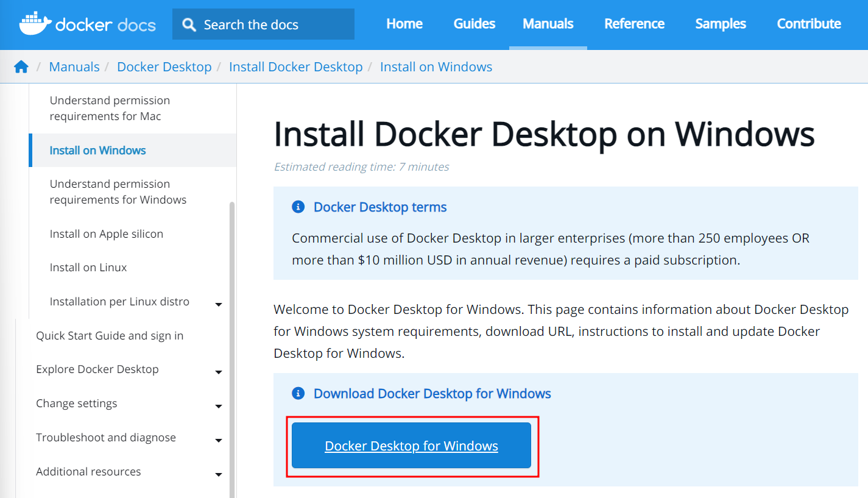868x498 pixels.
Task: Open the Contribute nav item
Action: (809, 24)
